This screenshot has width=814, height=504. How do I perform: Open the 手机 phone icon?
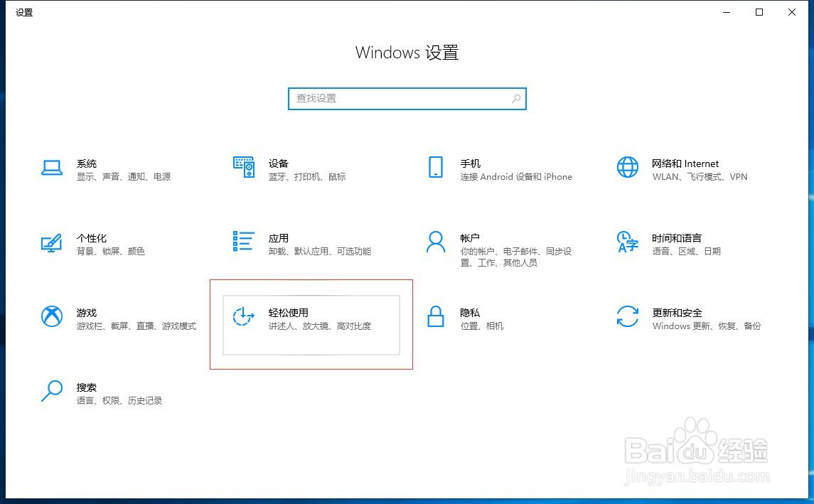tap(436, 167)
